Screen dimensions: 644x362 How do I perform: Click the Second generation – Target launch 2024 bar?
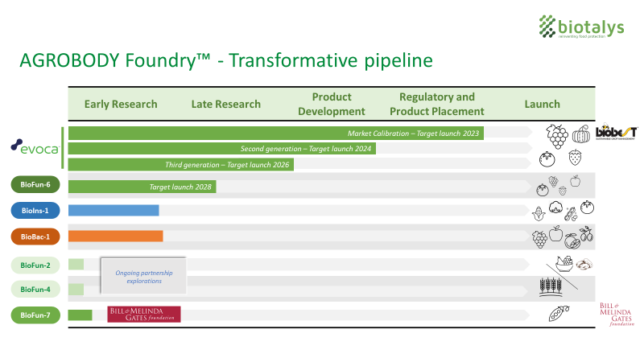(222, 149)
